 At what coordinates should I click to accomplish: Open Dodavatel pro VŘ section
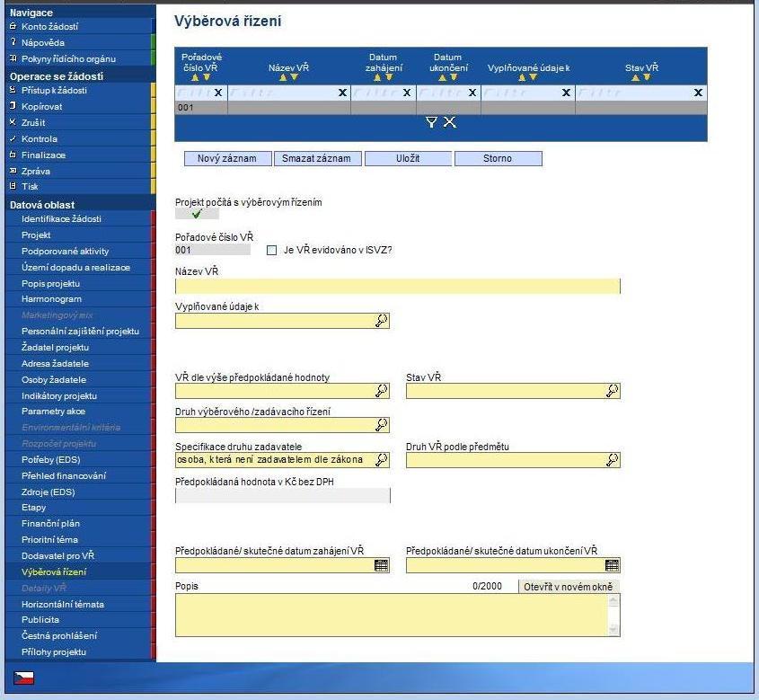pos(57,555)
